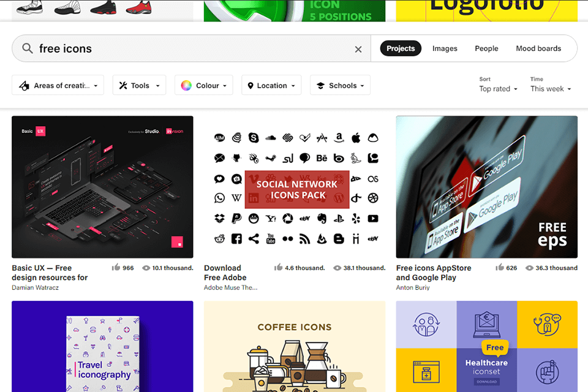The width and height of the screenshot is (588, 392).
Task: Switch to the Images tab
Action: [445, 48]
